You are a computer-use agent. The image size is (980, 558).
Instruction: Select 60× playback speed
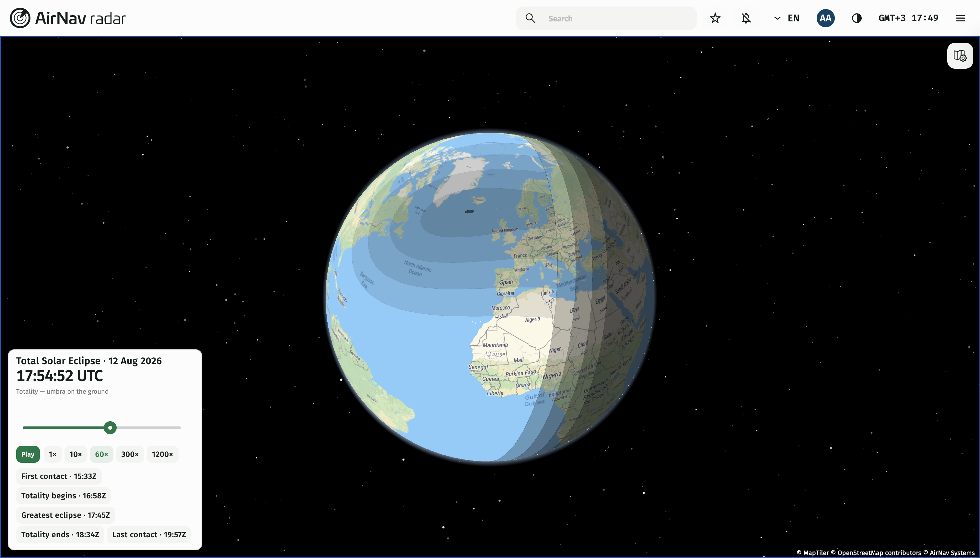pyautogui.click(x=101, y=454)
